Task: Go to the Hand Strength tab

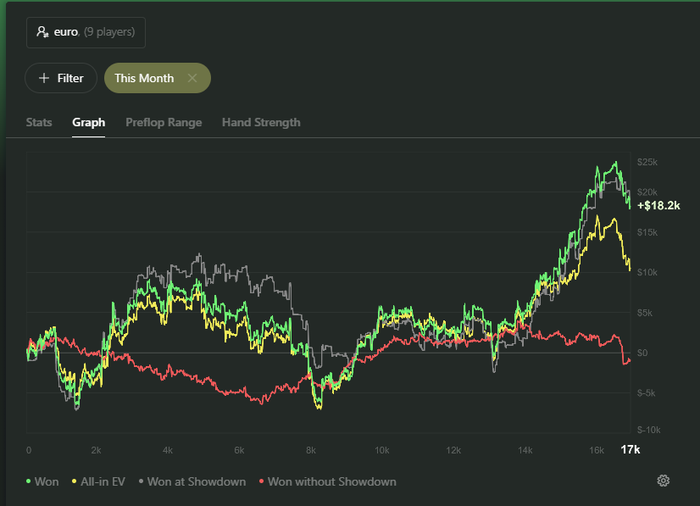Action: tap(261, 122)
